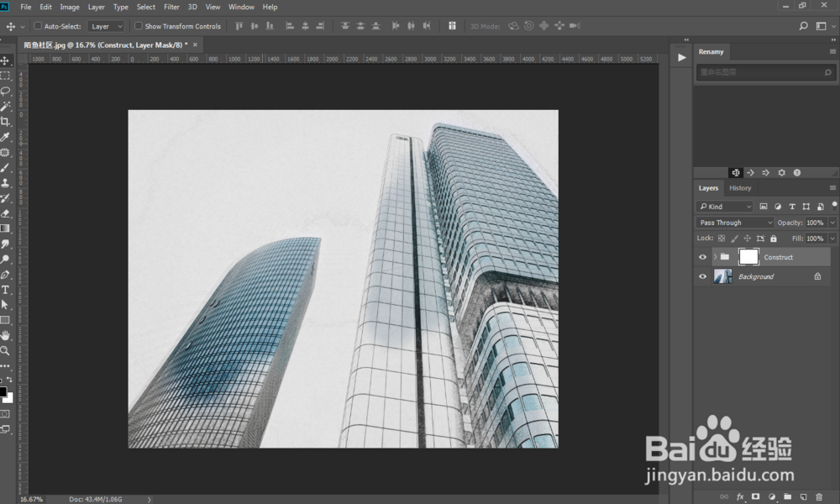Open the Window menu
This screenshot has width=840, height=504.
click(241, 7)
